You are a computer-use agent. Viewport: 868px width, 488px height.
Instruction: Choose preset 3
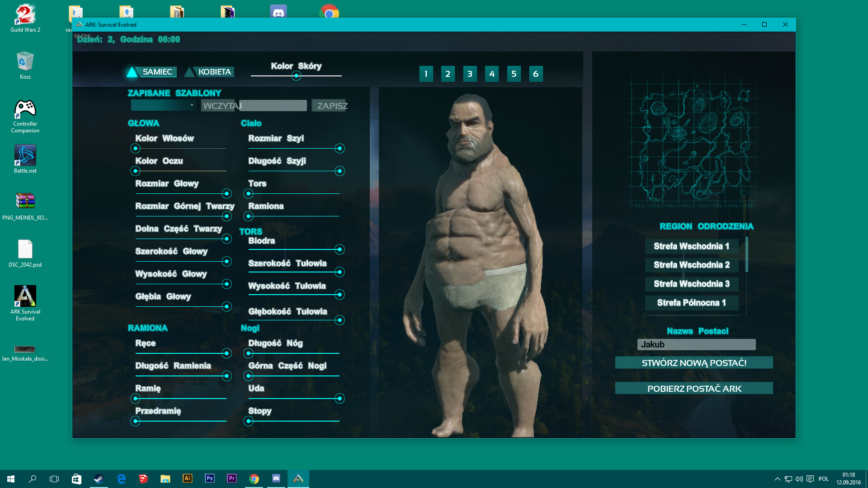(470, 74)
